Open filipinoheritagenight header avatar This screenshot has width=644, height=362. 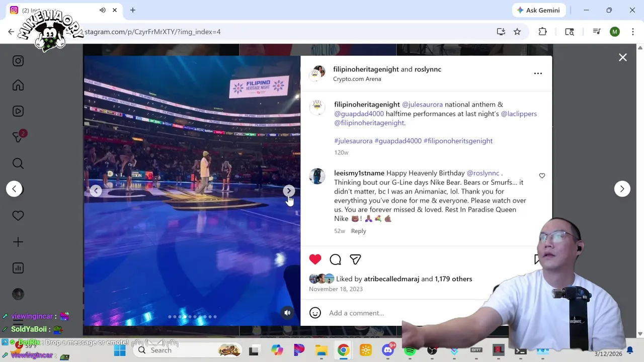pyautogui.click(x=317, y=73)
